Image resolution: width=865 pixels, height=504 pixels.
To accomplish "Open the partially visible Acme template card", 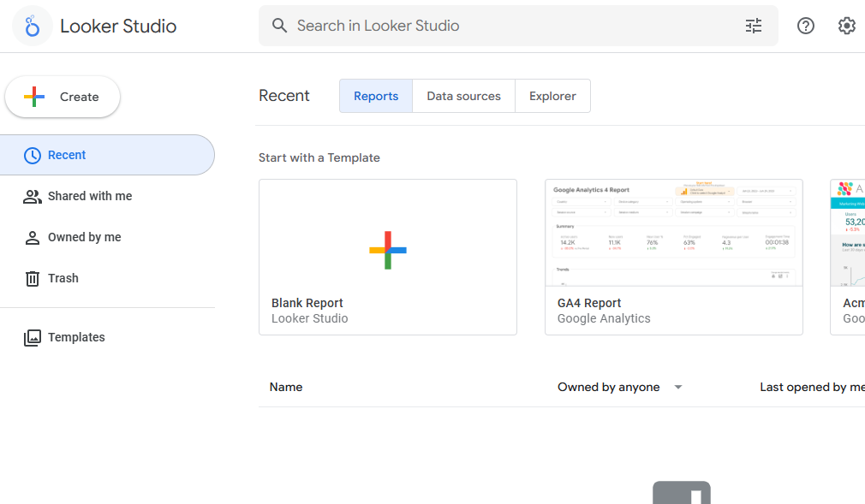I will coord(848,257).
